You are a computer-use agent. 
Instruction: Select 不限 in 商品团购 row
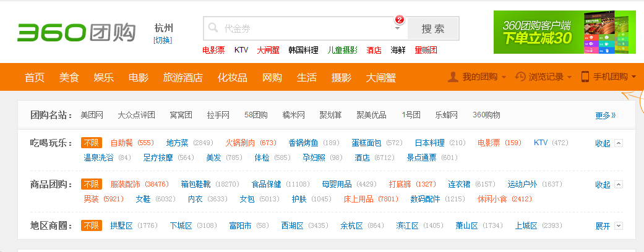pyautogui.click(x=91, y=185)
